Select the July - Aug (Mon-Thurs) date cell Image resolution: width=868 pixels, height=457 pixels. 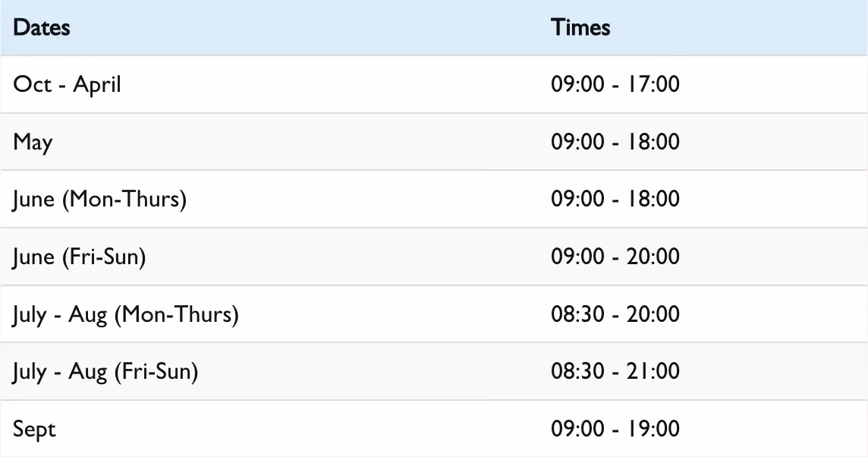click(x=125, y=314)
